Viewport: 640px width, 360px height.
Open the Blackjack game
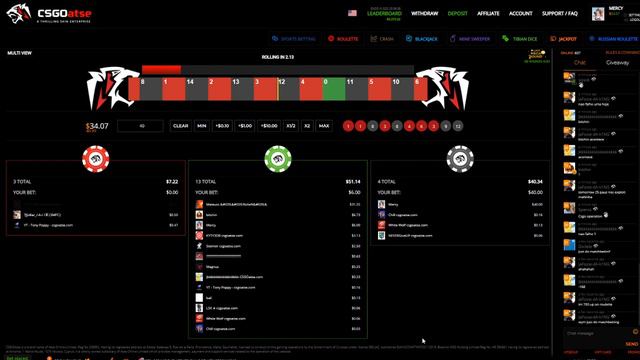point(422,39)
